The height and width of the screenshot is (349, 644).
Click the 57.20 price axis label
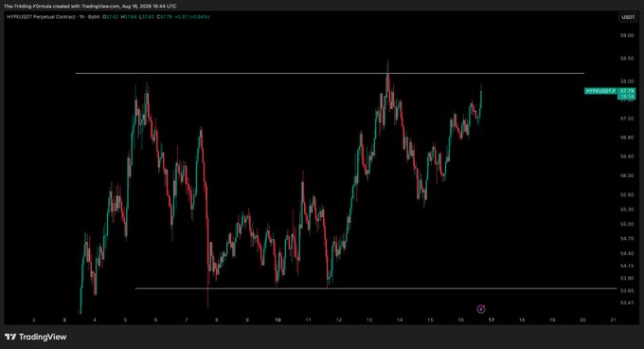click(627, 119)
